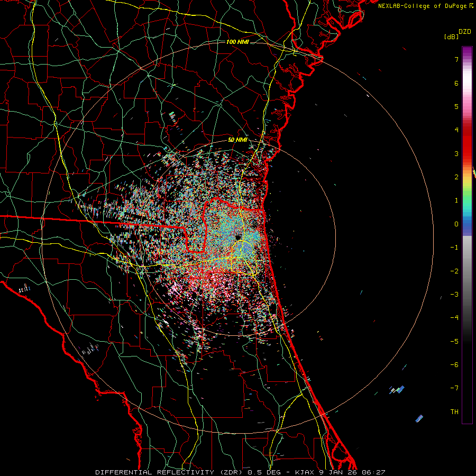Viewport: 476px width, 476px height.
Task: Click the black radar site dot at center
Action: point(238,237)
